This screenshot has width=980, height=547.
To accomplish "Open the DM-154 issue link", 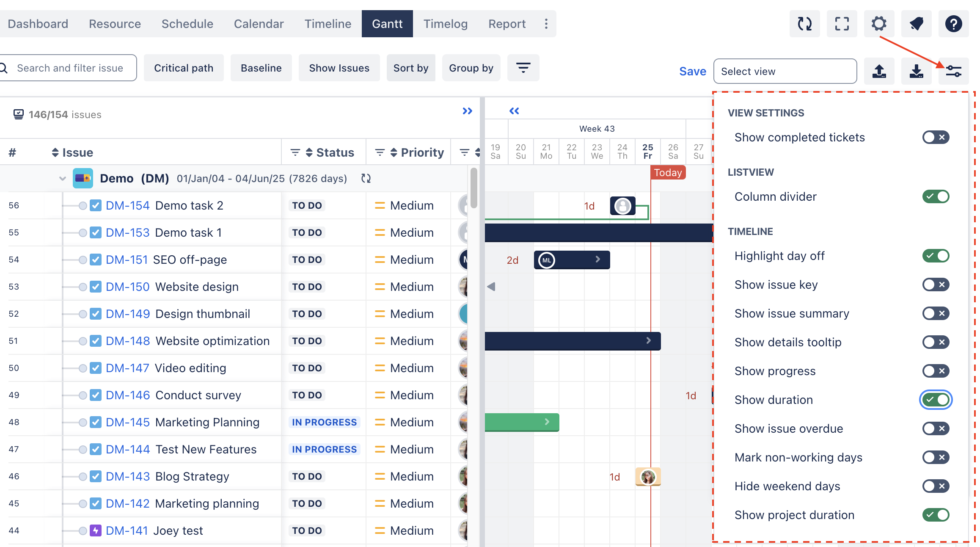I will pyautogui.click(x=127, y=205).
